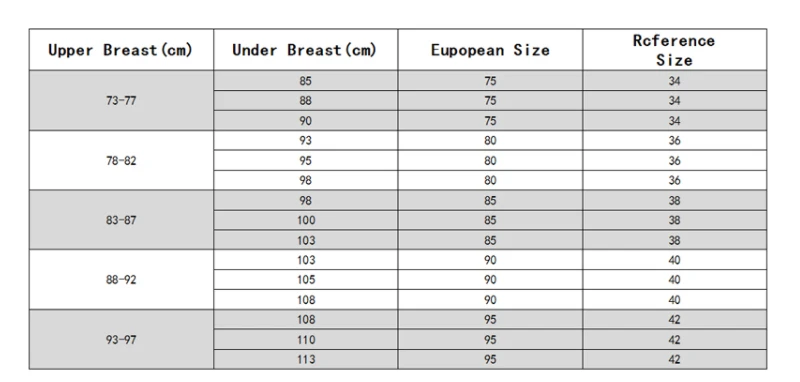Click the 93 under breast value
Screen dimensions: 800x382
(306, 140)
